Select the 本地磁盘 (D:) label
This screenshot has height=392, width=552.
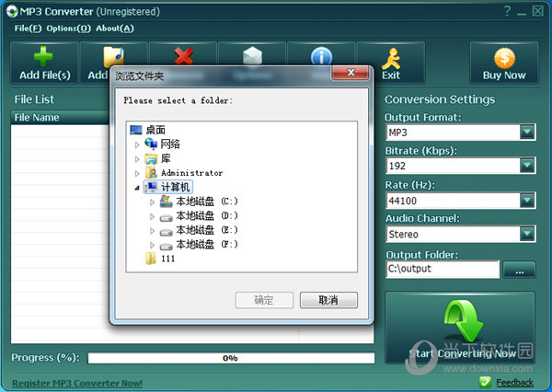pyautogui.click(x=207, y=215)
